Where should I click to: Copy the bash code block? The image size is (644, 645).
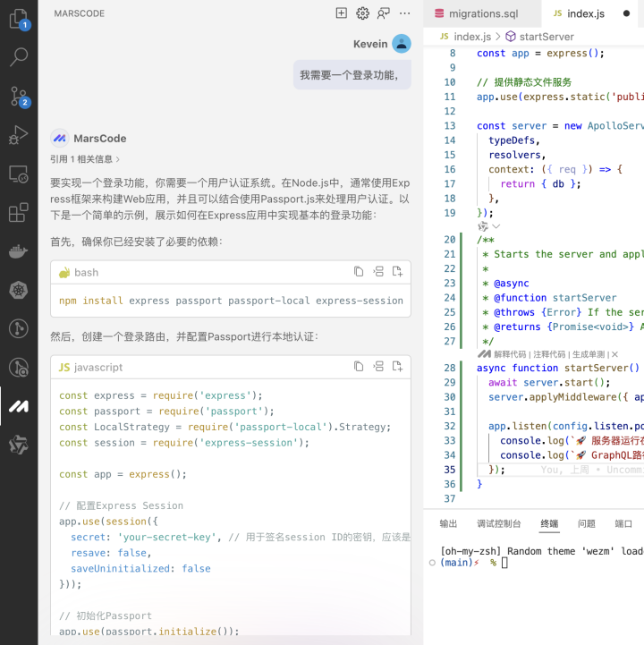(359, 272)
